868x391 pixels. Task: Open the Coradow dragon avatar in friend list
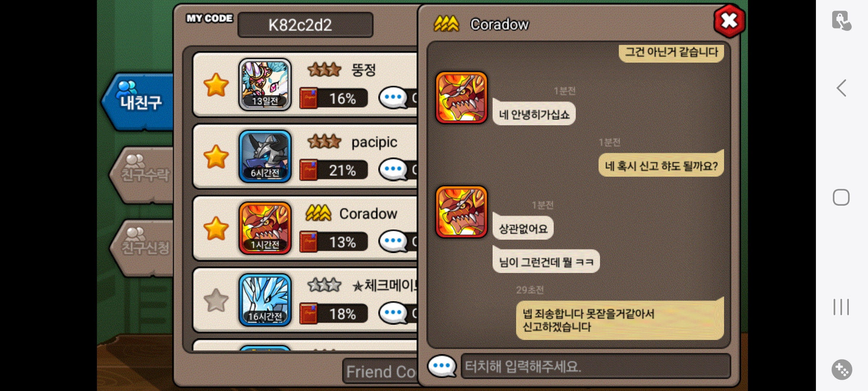click(x=265, y=228)
